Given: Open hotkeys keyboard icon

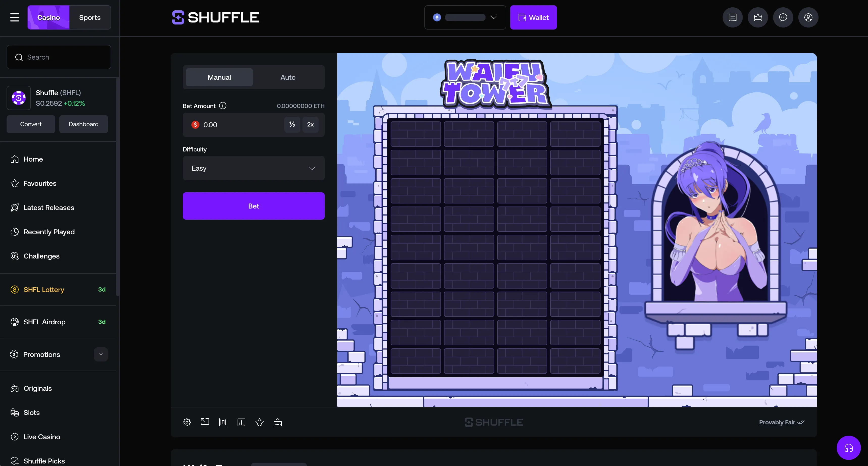Looking at the screenshot, I should pos(278,422).
